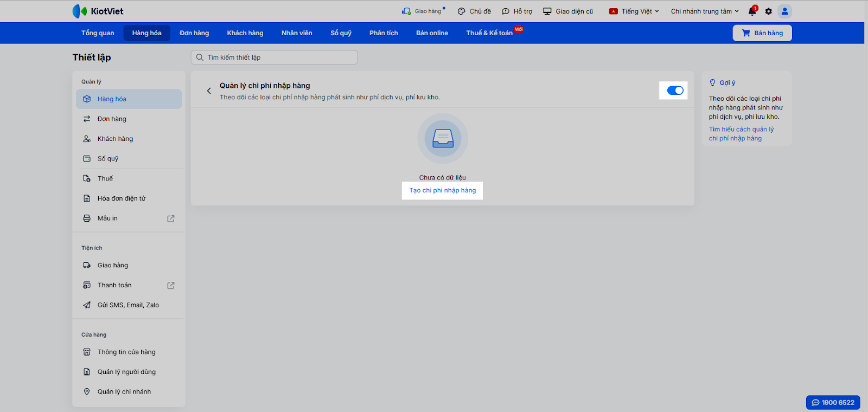Select Khách hàng in the settings sidebar

click(x=129, y=139)
